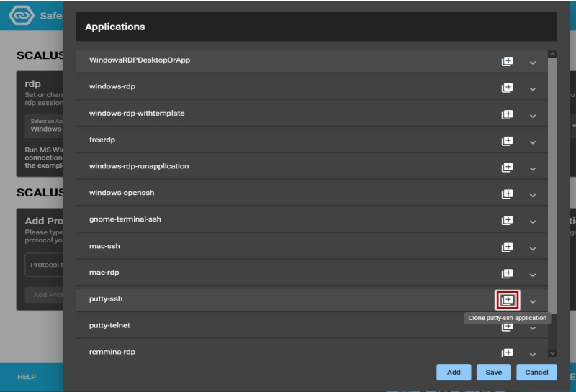Clone the mac-rdp application
Image resolution: width=576 pixels, height=392 pixels.
click(x=507, y=273)
